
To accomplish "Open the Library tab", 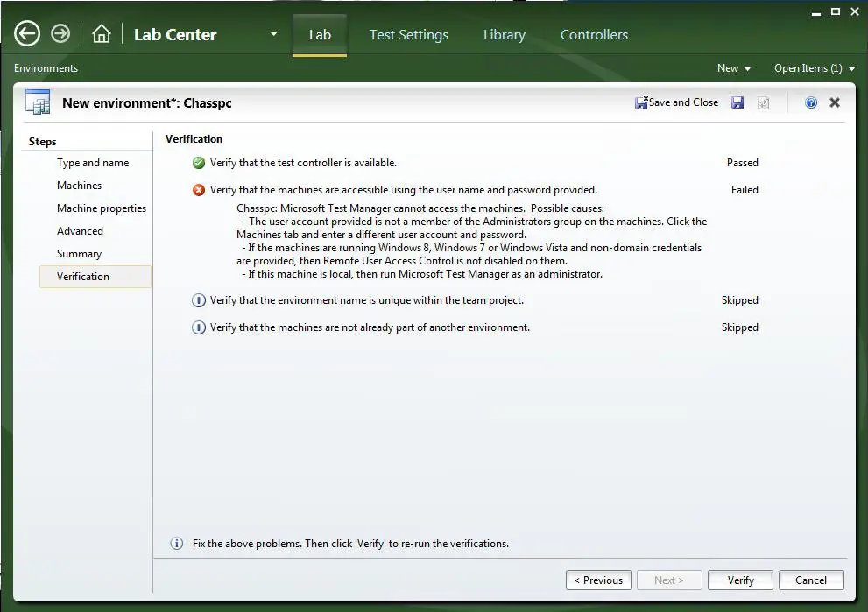I will 505,35.
